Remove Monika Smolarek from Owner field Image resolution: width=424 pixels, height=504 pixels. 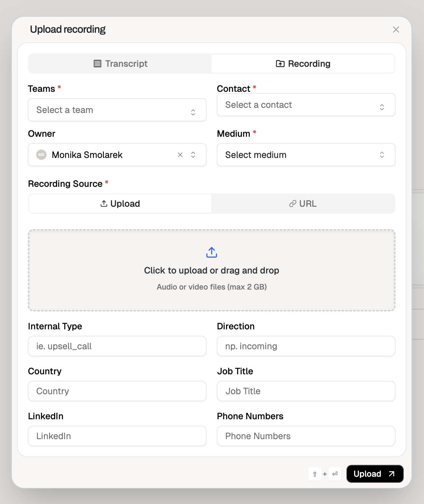[180, 155]
